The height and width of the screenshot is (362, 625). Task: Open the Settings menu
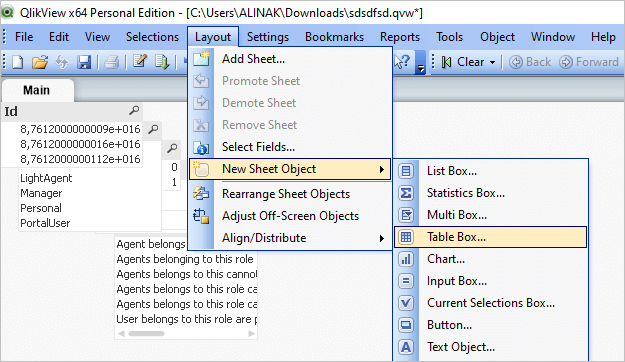pos(267,37)
